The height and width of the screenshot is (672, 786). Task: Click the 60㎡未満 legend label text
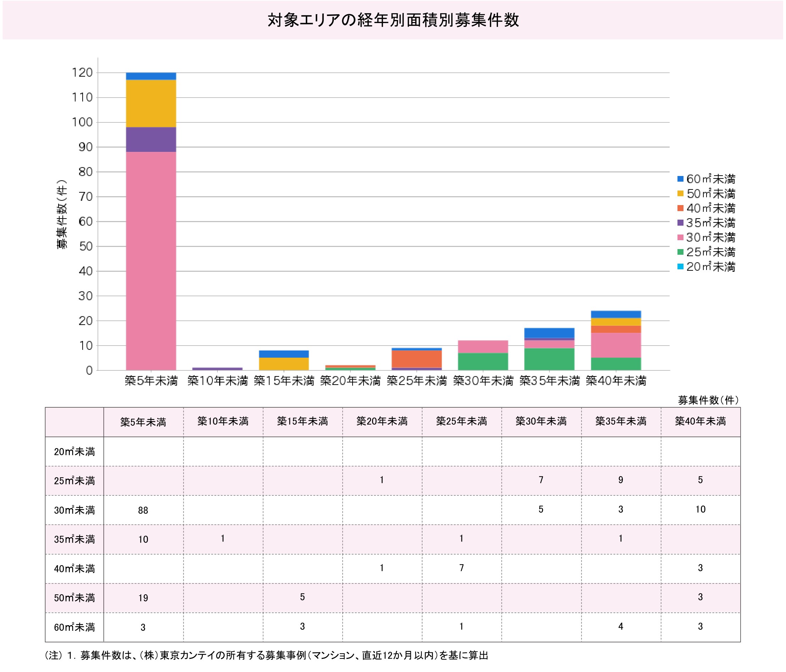[711, 179]
